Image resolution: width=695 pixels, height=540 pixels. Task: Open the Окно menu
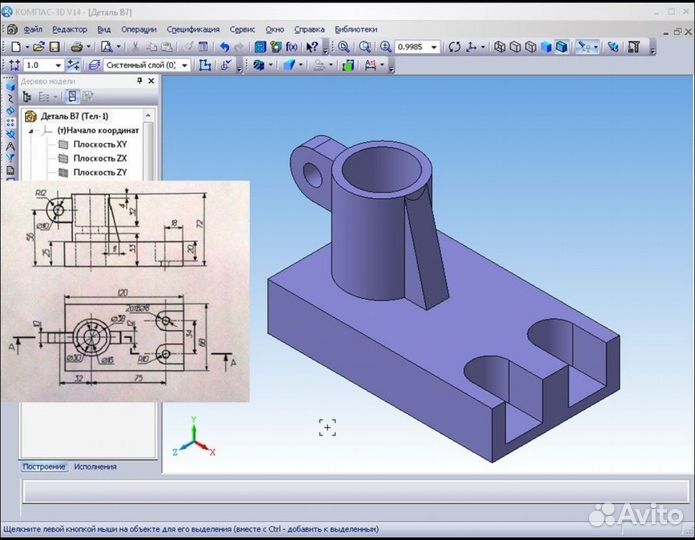274,29
